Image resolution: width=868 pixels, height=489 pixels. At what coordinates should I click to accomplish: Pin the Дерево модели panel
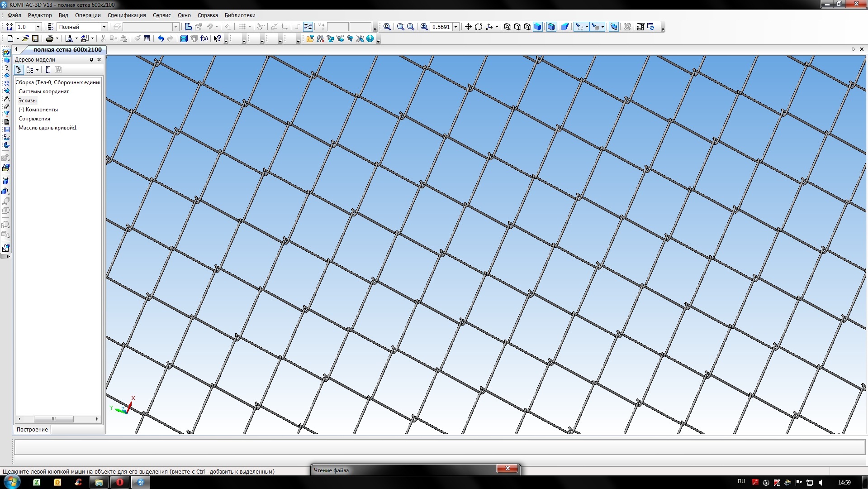click(91, 60)
